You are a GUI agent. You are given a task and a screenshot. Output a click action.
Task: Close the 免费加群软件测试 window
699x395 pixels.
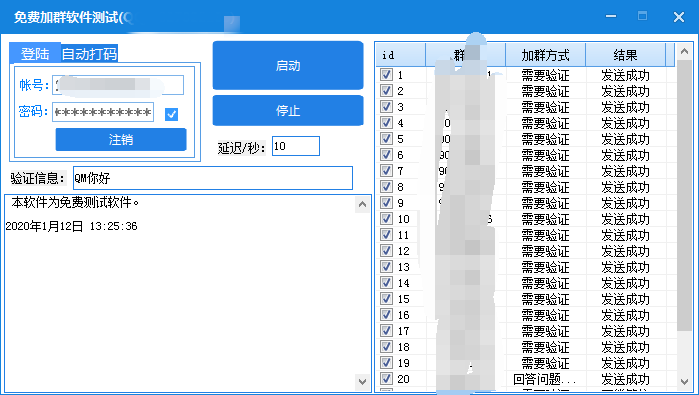click(678, 17)
